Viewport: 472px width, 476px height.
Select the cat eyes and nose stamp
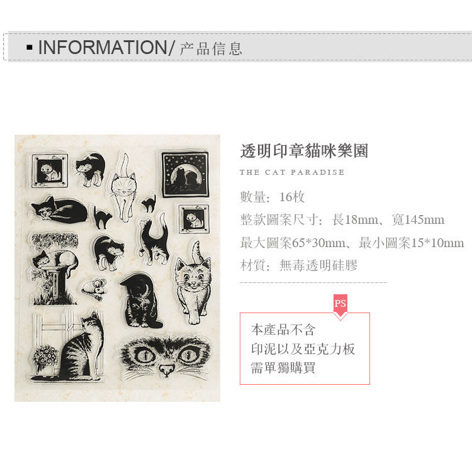click(x=166, y=357)
